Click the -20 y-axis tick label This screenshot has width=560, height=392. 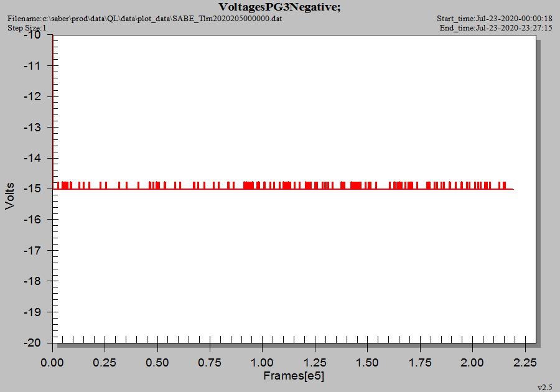pos(32,343)
